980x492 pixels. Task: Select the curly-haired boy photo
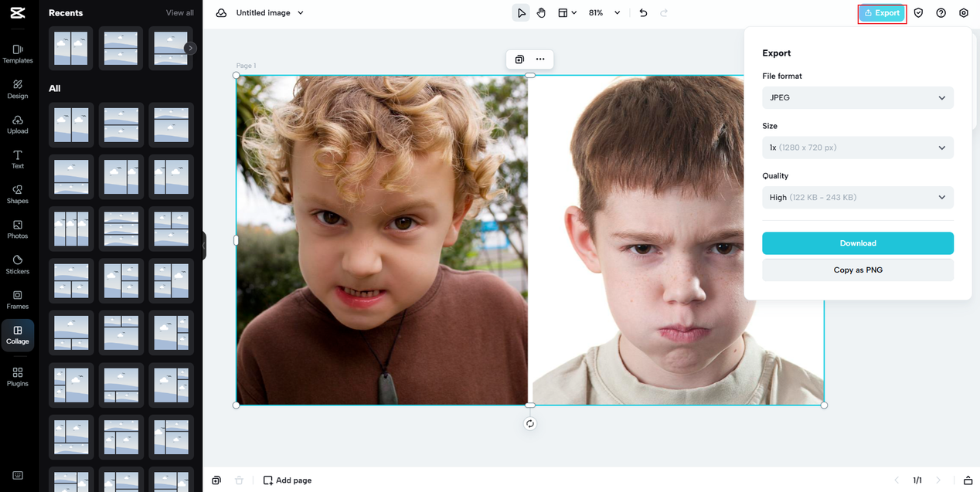[x=382, y=240]
